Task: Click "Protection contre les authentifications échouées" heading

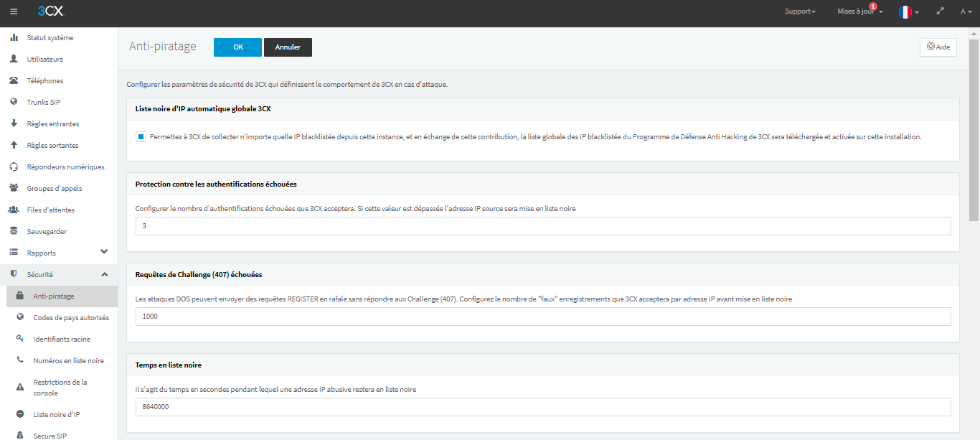Action: (x=216, y=184)
